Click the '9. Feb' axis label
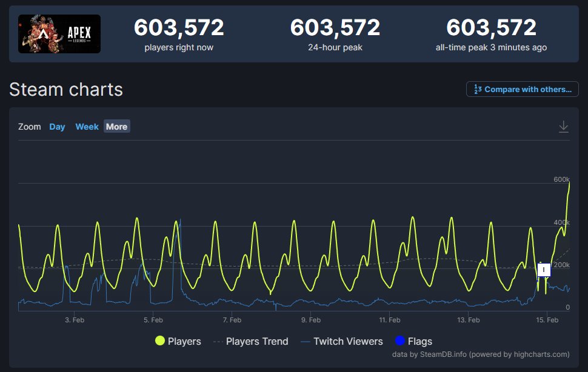Viewport: 588px width, 372px height. click(x=311, y=320)
